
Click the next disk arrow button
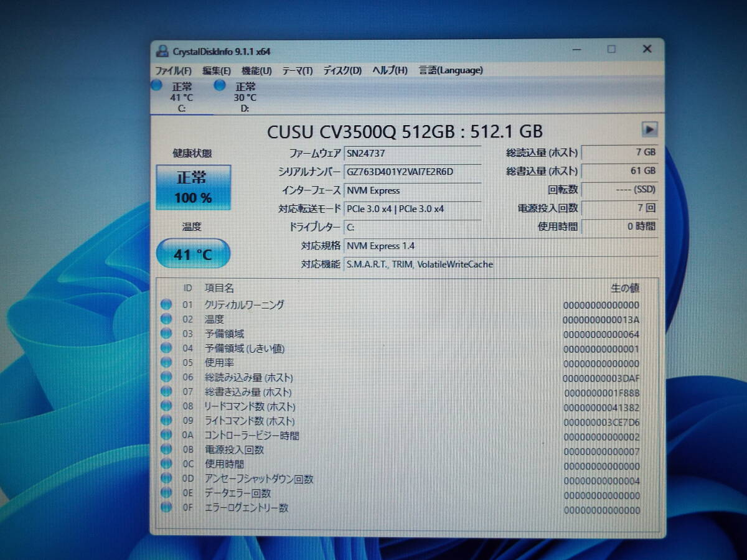649,129
